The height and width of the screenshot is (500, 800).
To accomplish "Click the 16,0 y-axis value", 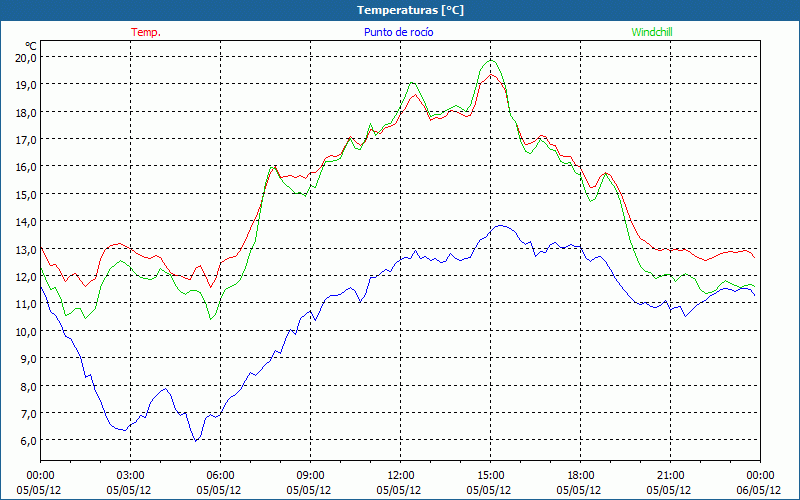I will pyautogui.click(x=26, y=167).
